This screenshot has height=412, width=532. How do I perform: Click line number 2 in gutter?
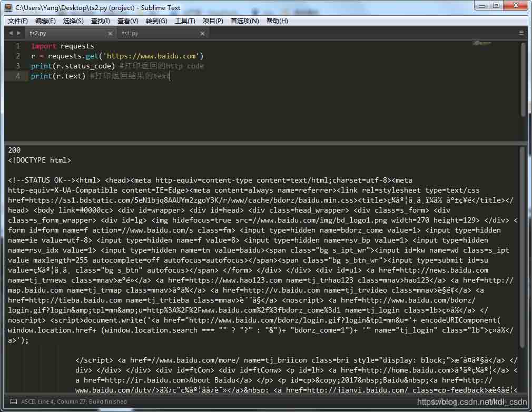click(x=18, y=56)
